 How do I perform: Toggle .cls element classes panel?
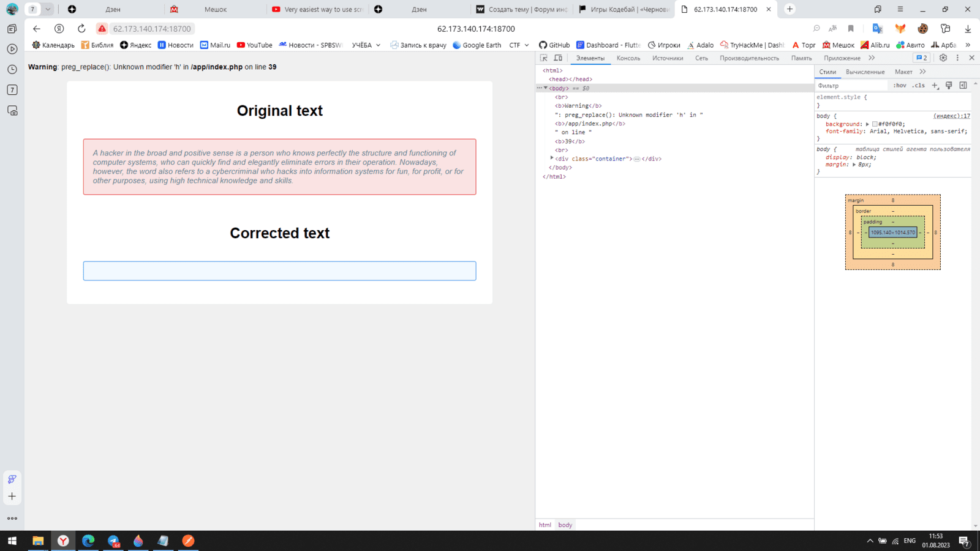(918, 86)
